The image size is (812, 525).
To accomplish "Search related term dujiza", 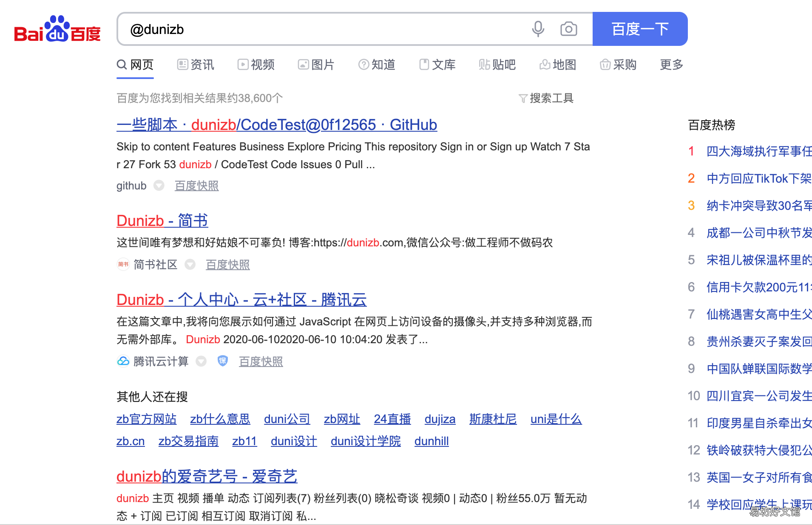I will 440,419.
